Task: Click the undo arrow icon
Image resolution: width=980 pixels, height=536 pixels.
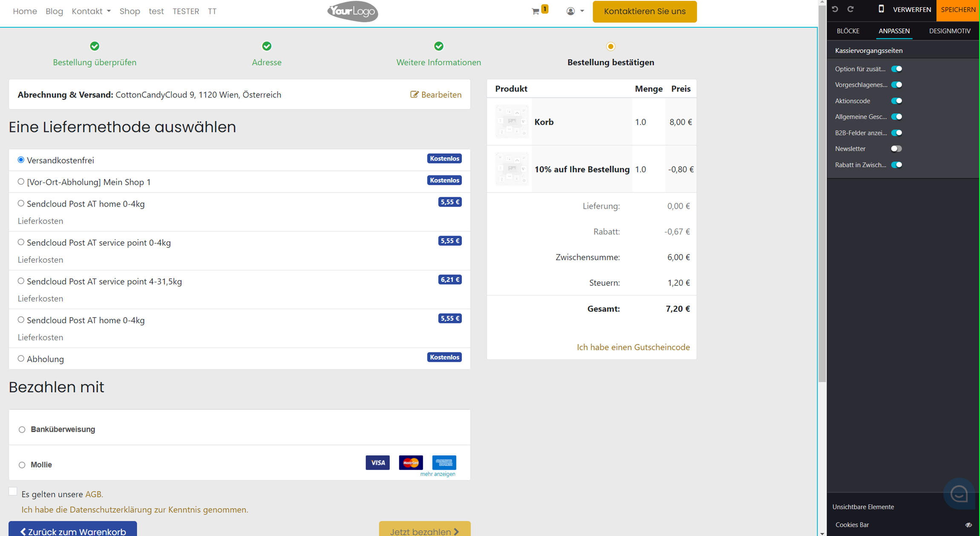Action: pos(835,9)
